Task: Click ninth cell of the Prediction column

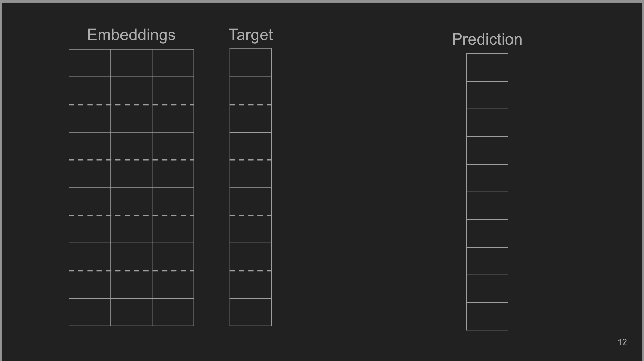Action: tap(487, 289)
